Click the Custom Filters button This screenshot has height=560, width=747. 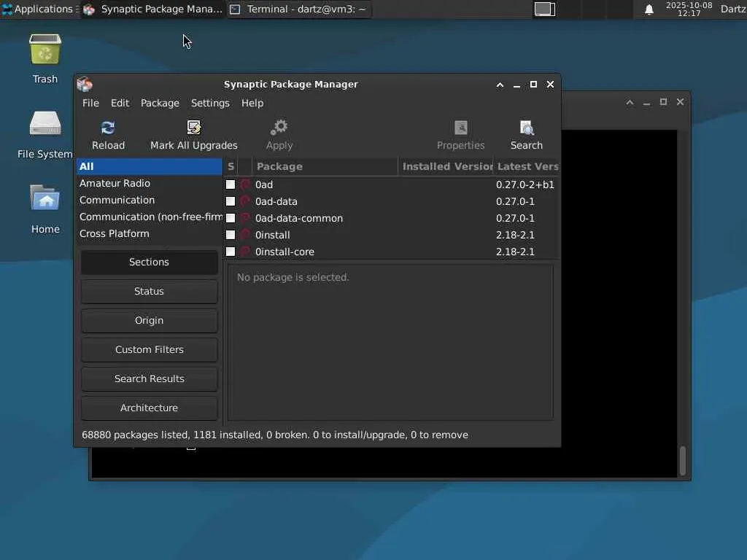coord(149,349)
